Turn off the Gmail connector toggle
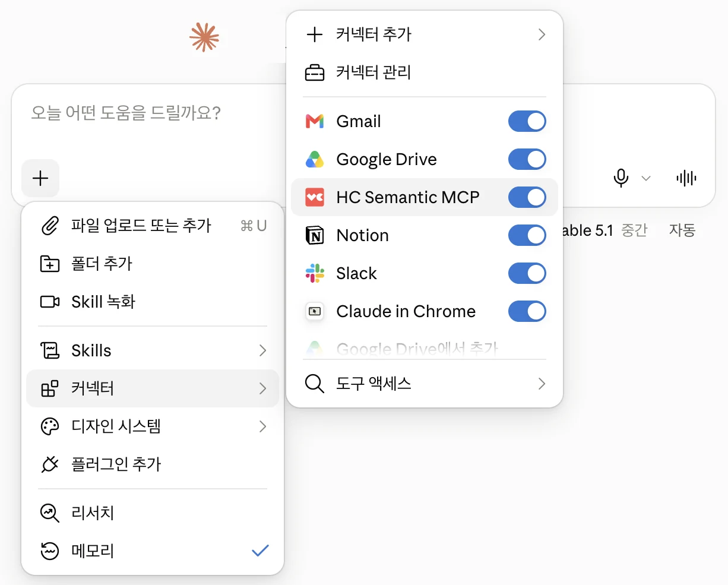 [x=527, y=121]
